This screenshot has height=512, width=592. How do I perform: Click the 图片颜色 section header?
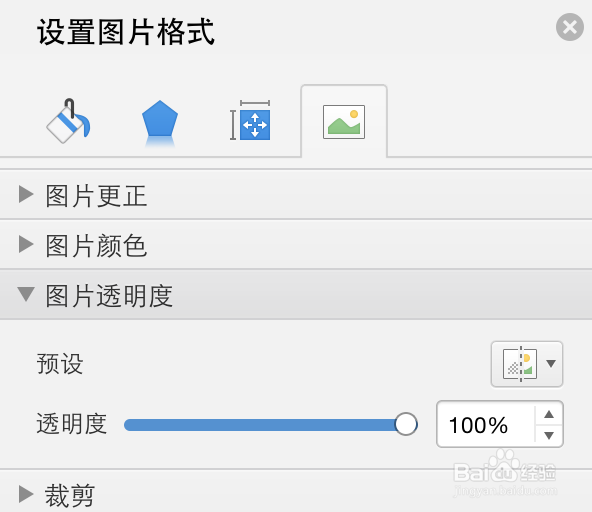[296, 245]
